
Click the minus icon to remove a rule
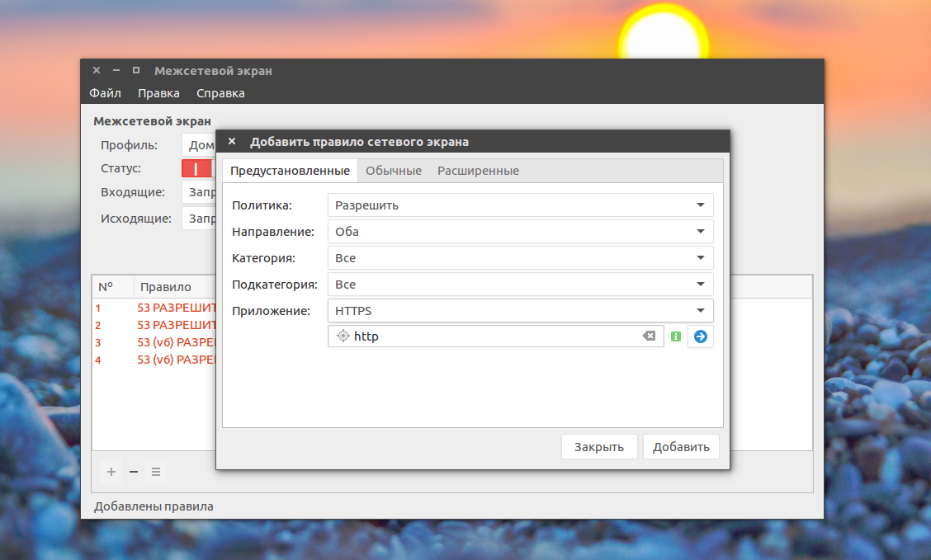134,472
